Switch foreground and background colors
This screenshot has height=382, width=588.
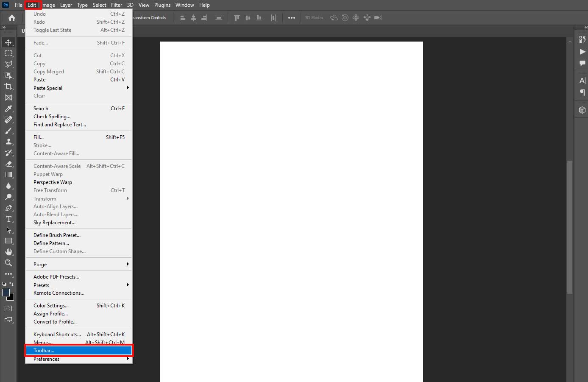(x=11, y=284)
